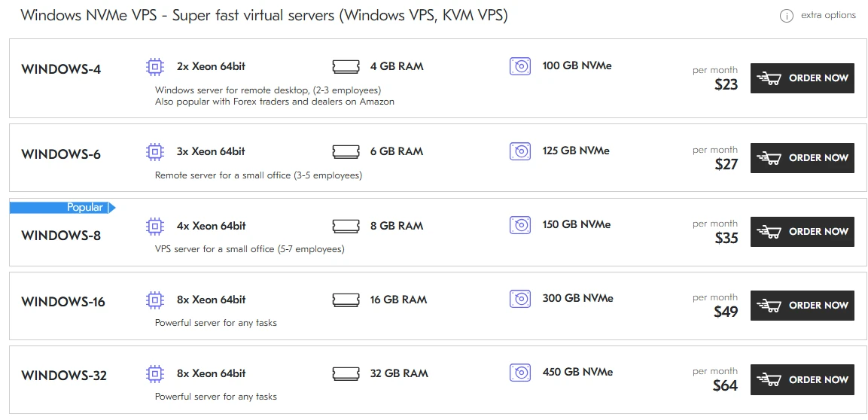Order the popular WINDOWS-8 plan

[x=802, y=232]
